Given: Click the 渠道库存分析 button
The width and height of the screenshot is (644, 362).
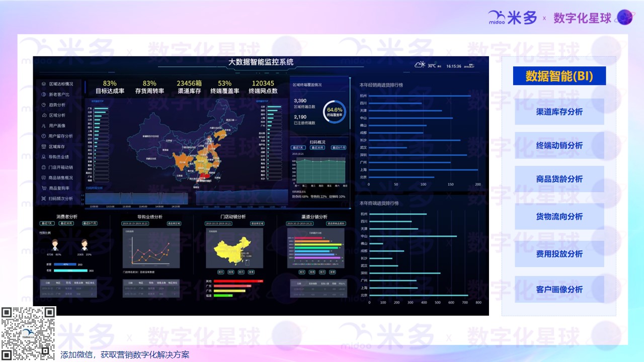Looking at the screenshot, I should pos(559,112).
